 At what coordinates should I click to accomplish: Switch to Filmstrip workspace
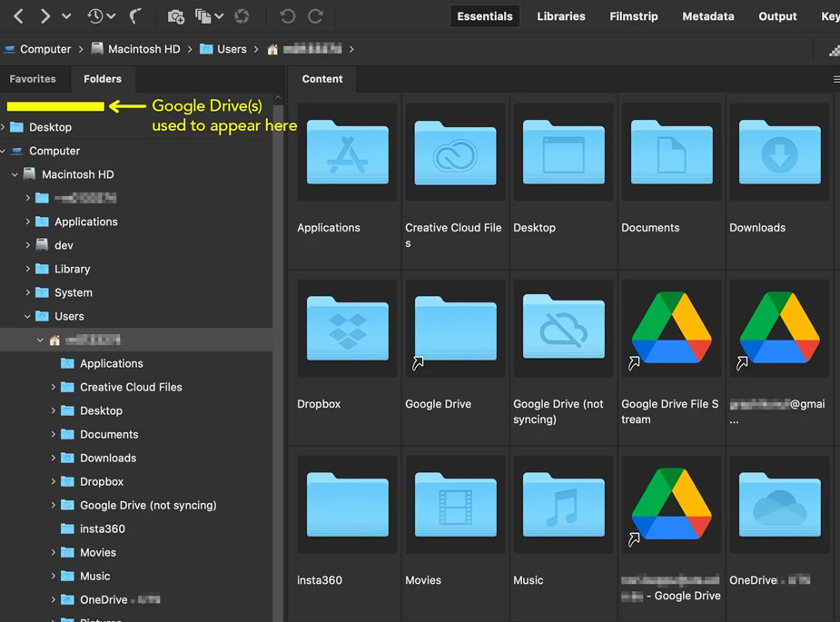coord(633,16)
